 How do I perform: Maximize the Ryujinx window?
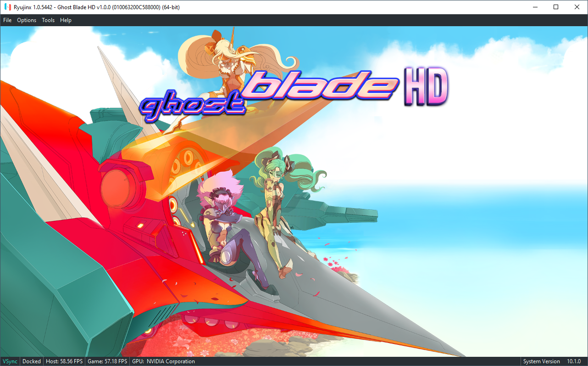coord(556,7)
